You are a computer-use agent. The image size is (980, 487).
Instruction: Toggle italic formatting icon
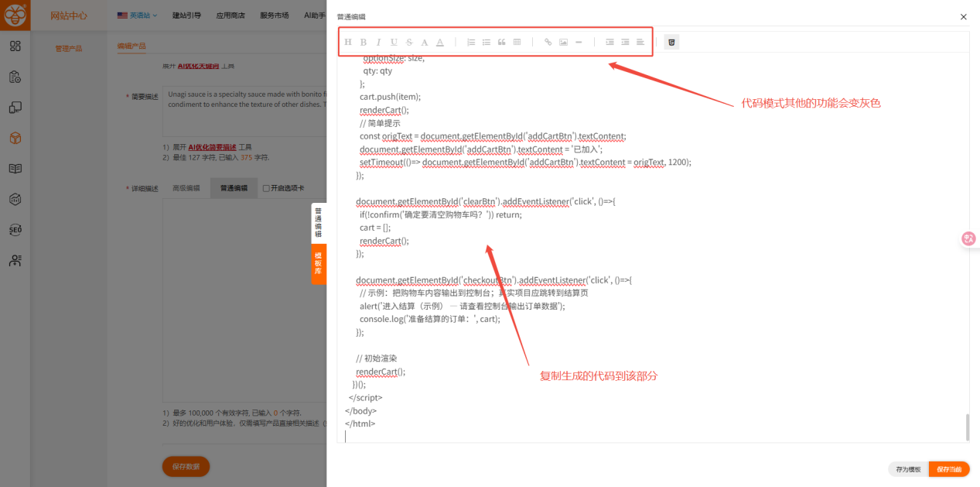[378, 42]
